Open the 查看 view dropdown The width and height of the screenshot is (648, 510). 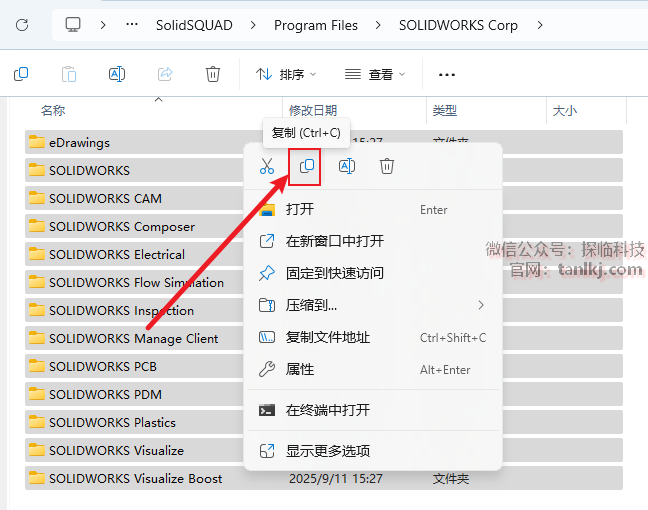point(375,74)
